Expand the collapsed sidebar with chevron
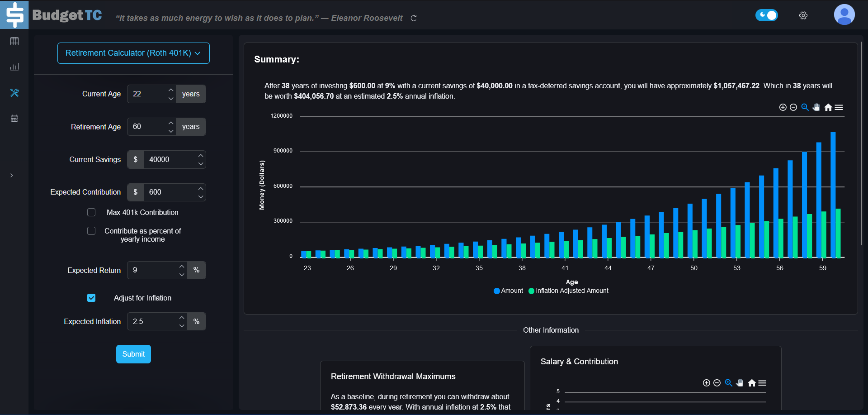 point(12,175)
